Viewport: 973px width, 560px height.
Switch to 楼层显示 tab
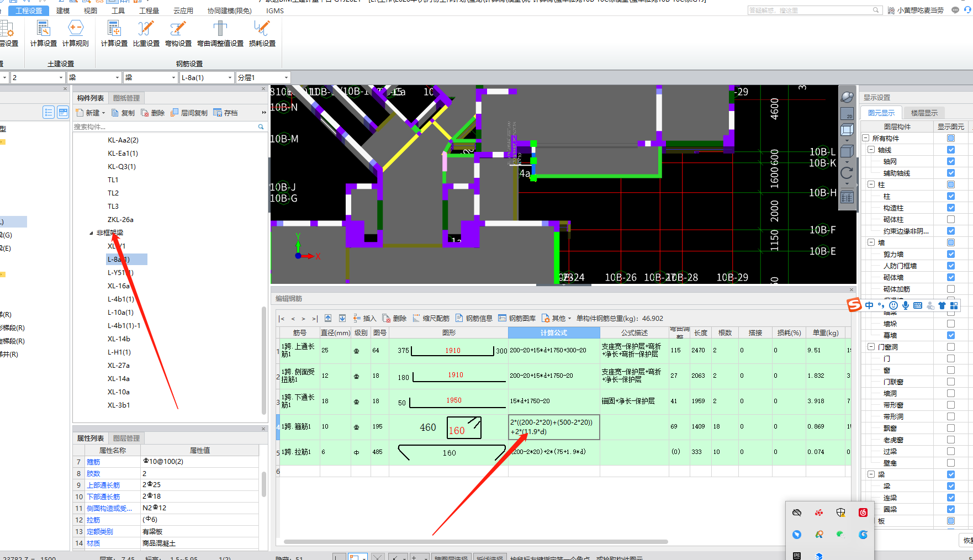click(x=924, y=113)
